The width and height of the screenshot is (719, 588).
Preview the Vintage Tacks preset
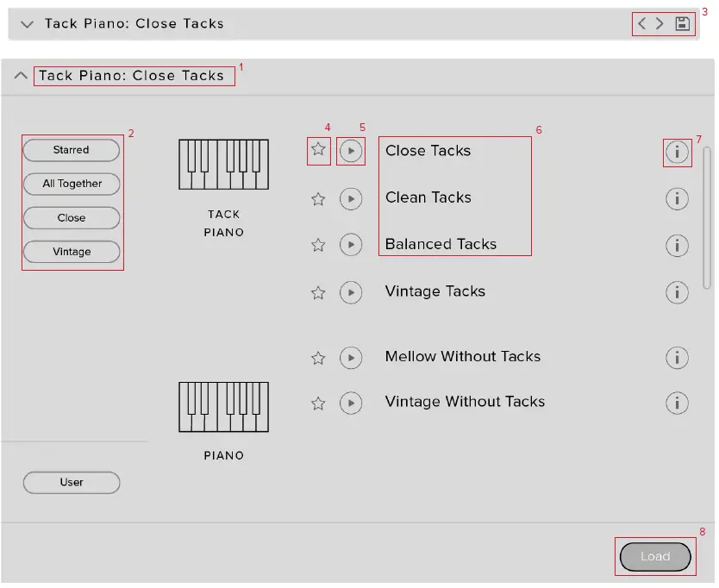[350, 292]
